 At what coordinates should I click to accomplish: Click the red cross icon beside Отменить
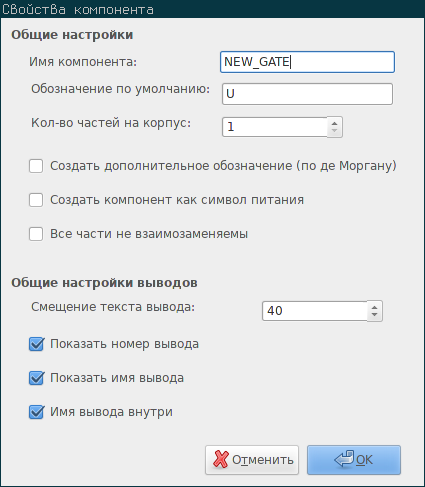pyautogui.click(x=221, y=459)
